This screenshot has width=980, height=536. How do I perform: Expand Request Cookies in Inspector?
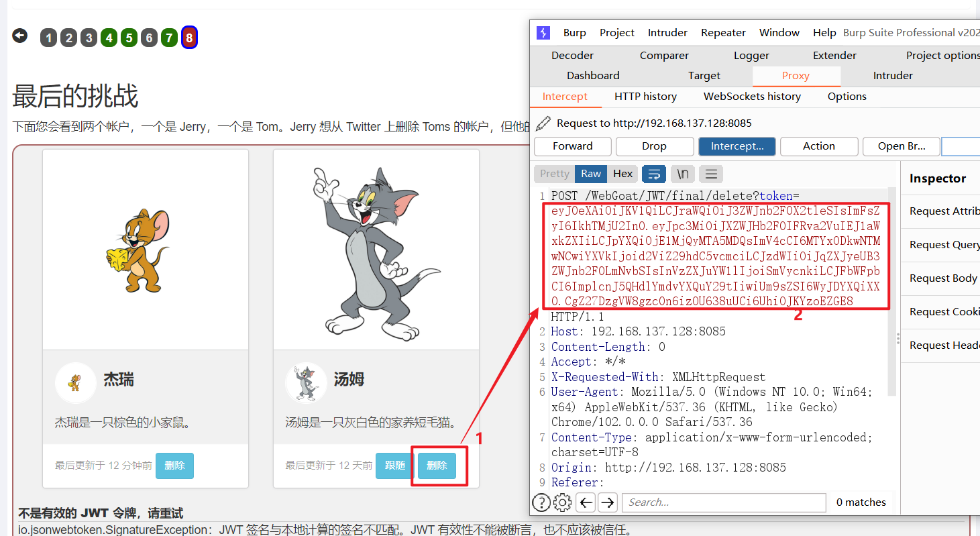click(940, 312)
